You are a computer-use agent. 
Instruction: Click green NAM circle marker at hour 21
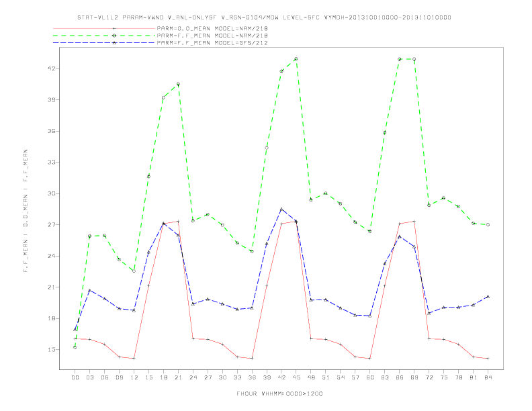click(x=178, y=84)
